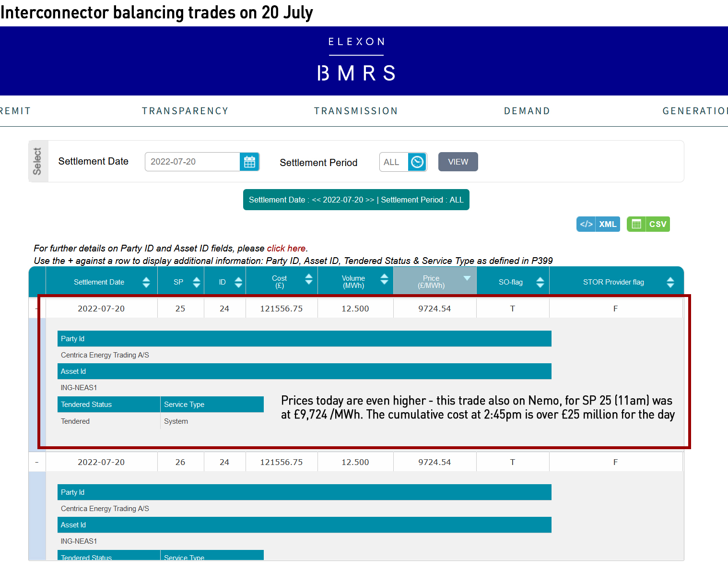Collapse the SP 25 row details
Image resolution: width=728 pixels, height=572 pixels.
click(36, 309)
